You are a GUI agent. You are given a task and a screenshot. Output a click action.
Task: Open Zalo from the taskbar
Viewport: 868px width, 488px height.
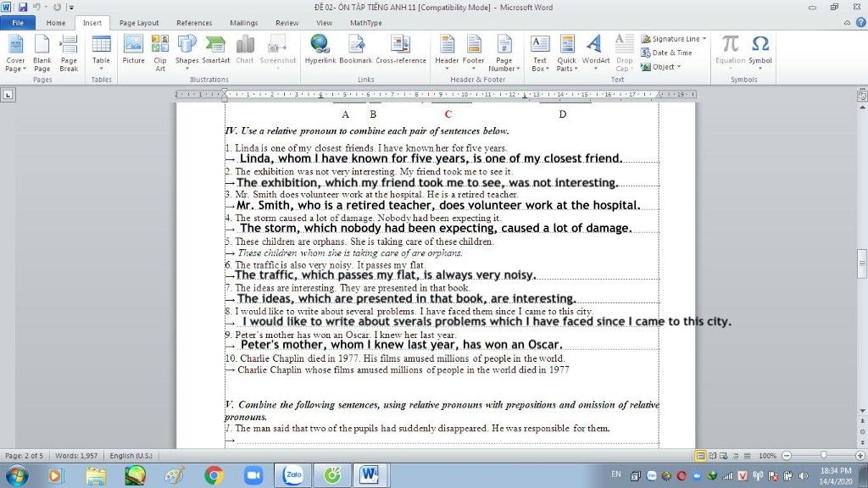(x=293, y=474)
